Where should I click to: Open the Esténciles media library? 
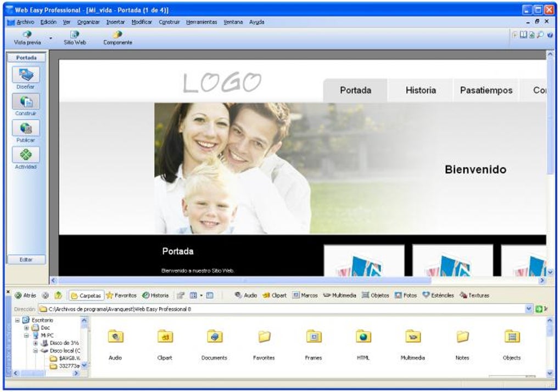(436, 295)
